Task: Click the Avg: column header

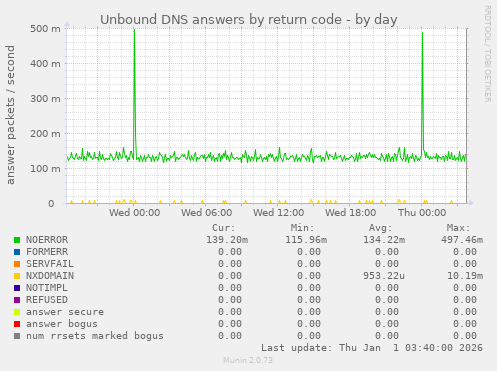Action: tap(380, 228)
